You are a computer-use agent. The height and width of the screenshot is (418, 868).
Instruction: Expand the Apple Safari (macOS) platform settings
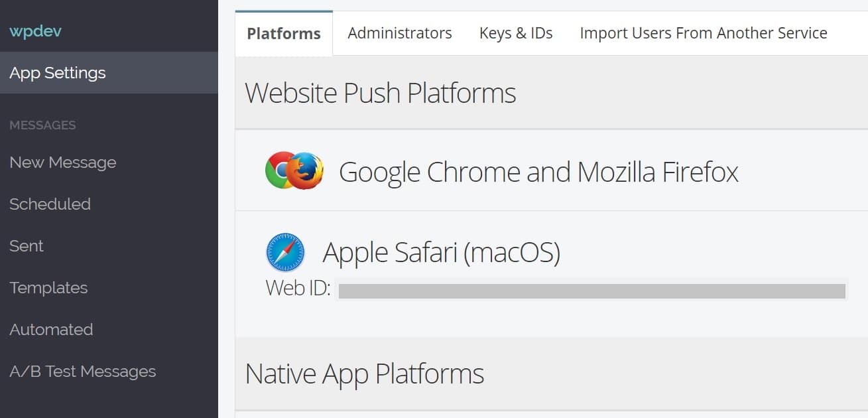[x=442, y=252]
